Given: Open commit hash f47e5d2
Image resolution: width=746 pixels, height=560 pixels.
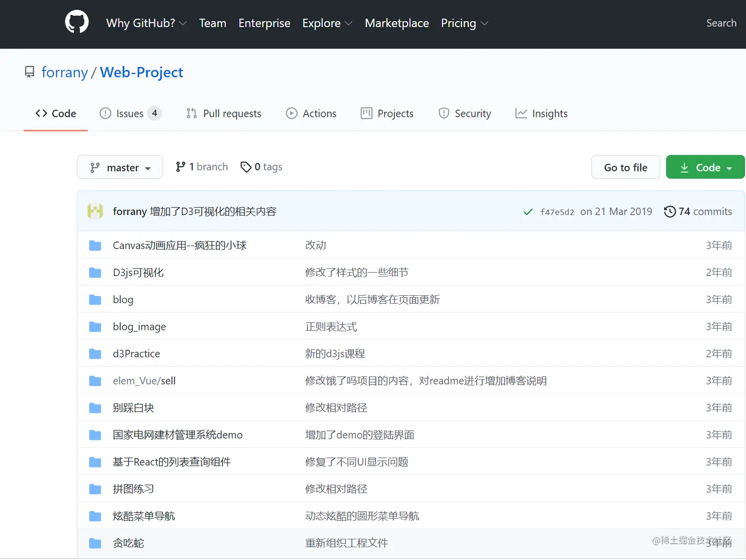Looking at the screenshot, I should coord(557,212).
